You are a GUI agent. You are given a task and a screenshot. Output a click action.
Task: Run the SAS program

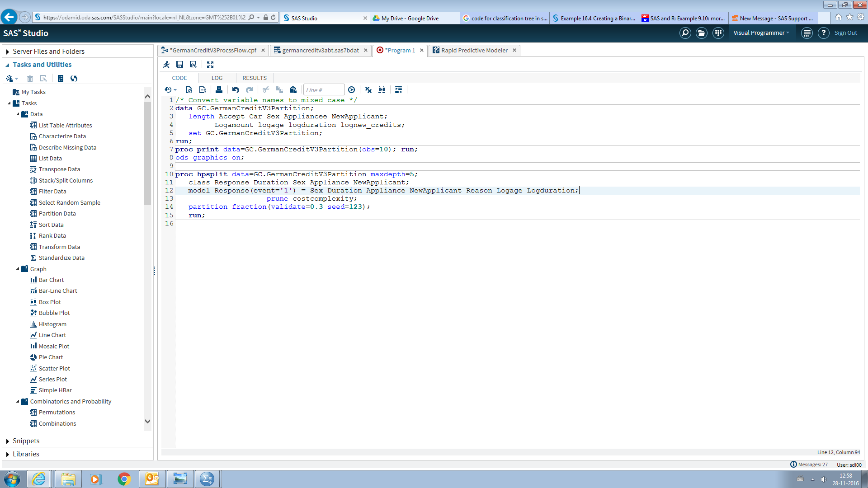(x=166, y=65)
